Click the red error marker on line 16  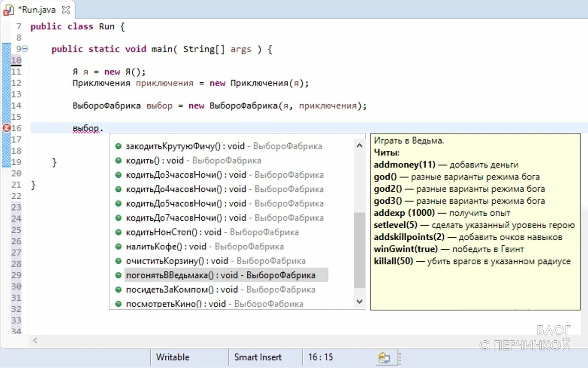tap(6, 128)
